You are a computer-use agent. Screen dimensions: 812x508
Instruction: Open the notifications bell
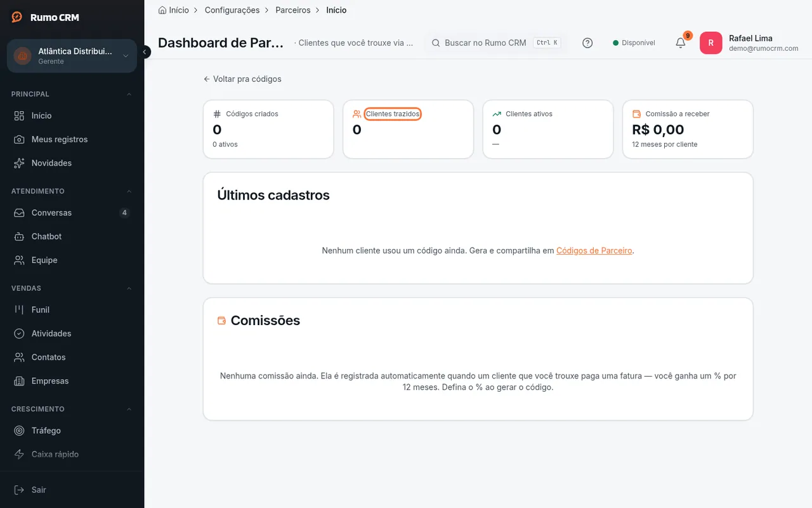pos(680,43)
